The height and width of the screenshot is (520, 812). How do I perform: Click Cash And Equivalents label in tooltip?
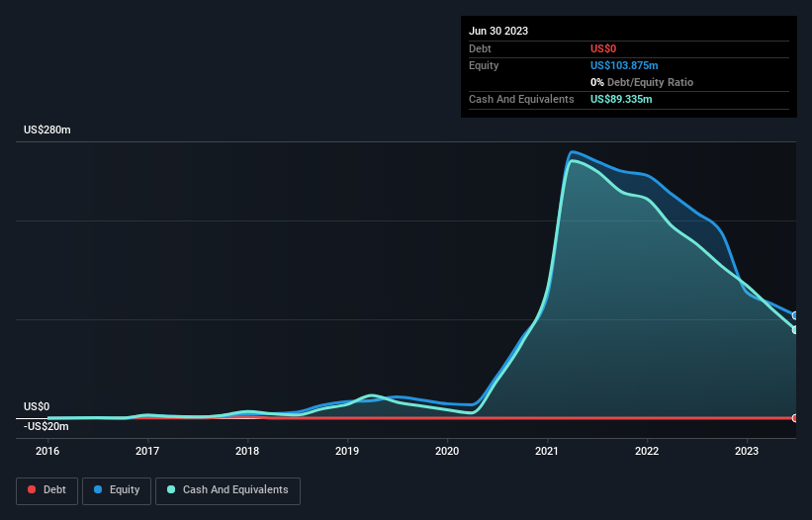tap(521, 99)
